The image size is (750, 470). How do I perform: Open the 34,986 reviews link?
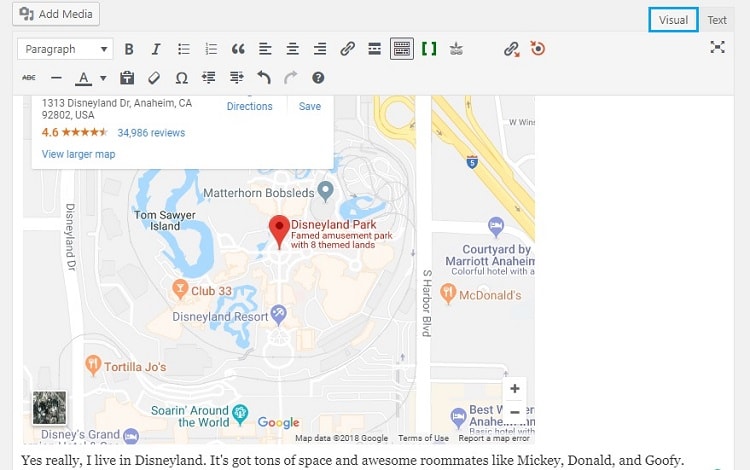point(151,133)
